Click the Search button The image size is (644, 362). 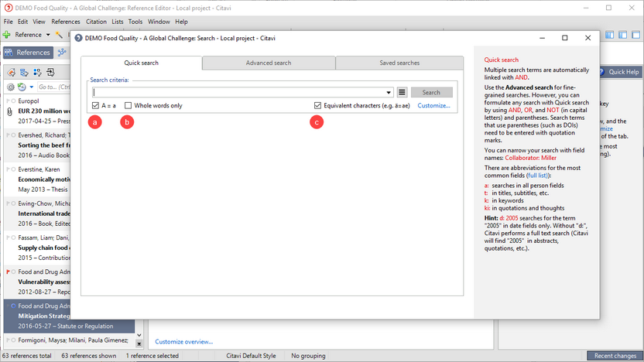432,92
